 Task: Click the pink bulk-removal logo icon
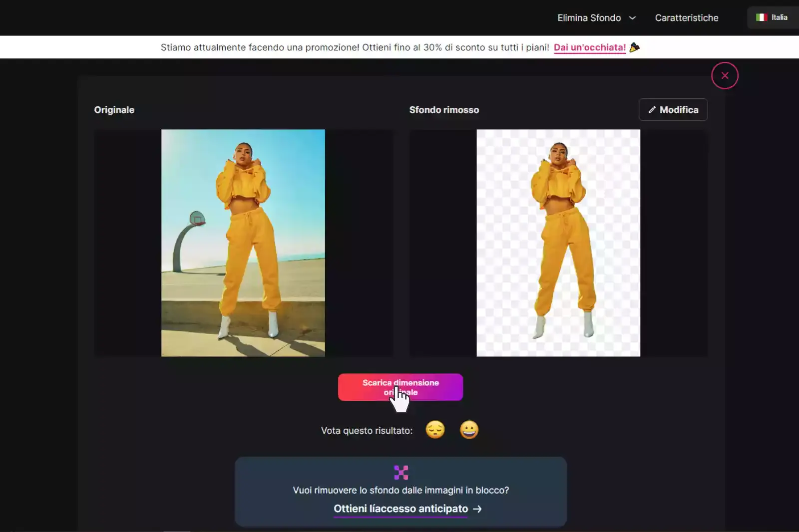pyautogui.click(x=401, y=472)
